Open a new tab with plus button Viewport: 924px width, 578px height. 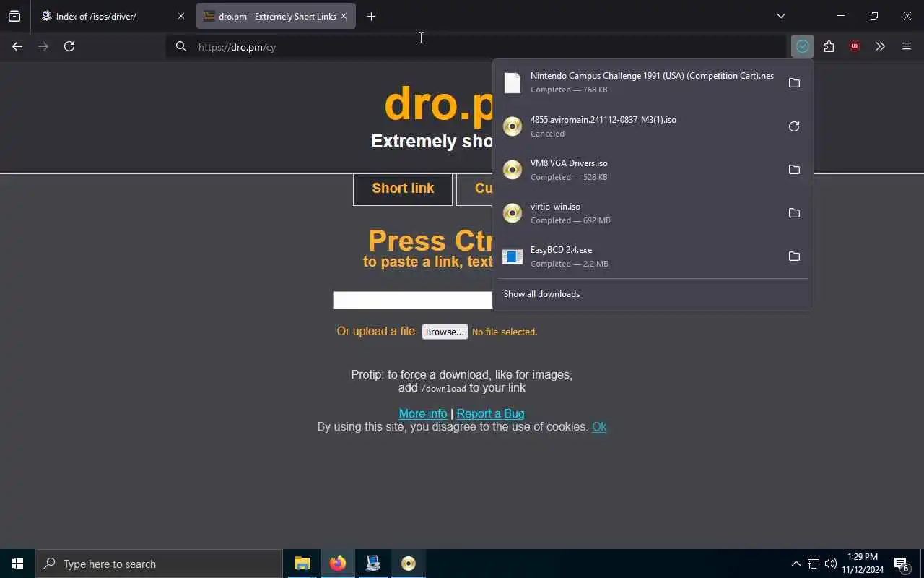(371, 16)
